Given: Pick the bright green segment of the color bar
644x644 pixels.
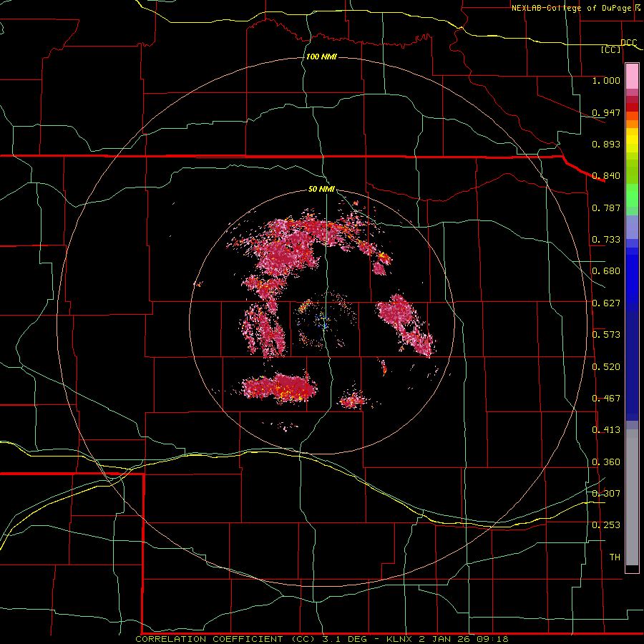Looking at the screenshot, I should [632, 195].
